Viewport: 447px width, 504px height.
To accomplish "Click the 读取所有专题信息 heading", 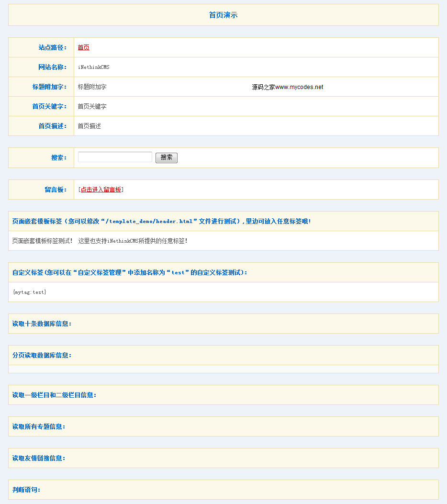I will pos(39,426).
